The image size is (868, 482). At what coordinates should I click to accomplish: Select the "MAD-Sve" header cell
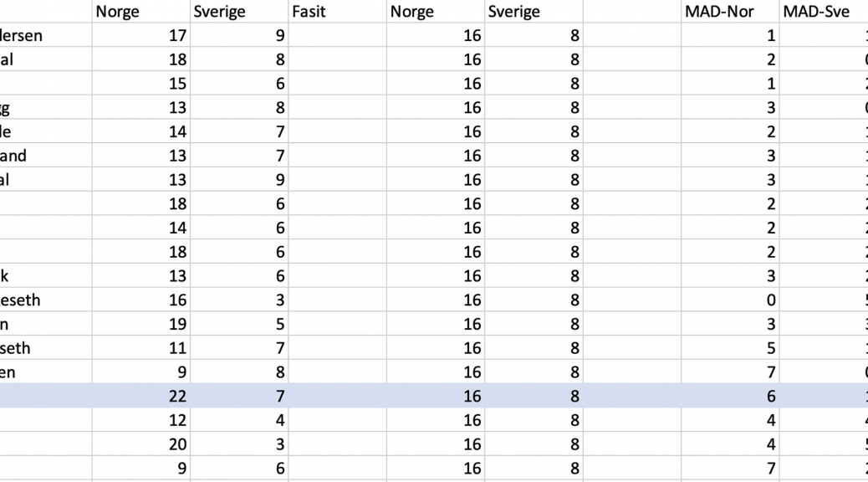point(823,12)
